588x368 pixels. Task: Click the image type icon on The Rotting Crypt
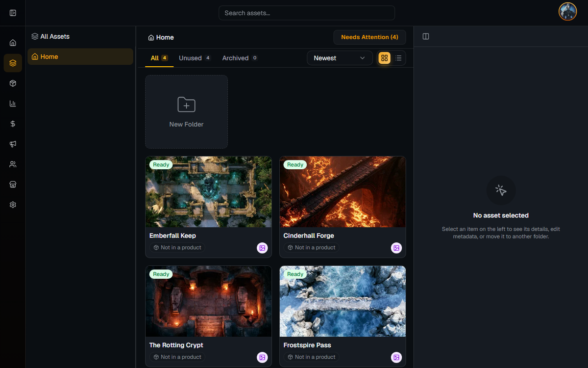[x=262, y=357]
